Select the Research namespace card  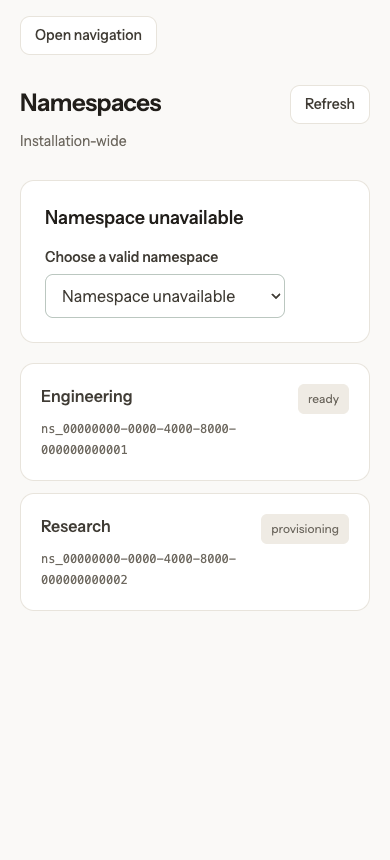coord(195,552)
